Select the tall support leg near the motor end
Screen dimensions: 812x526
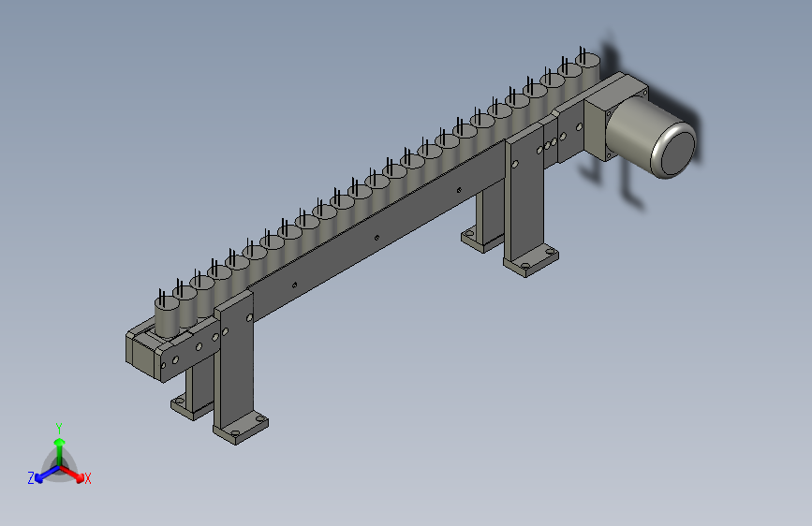pyautogui.click(x=525, y=197)
